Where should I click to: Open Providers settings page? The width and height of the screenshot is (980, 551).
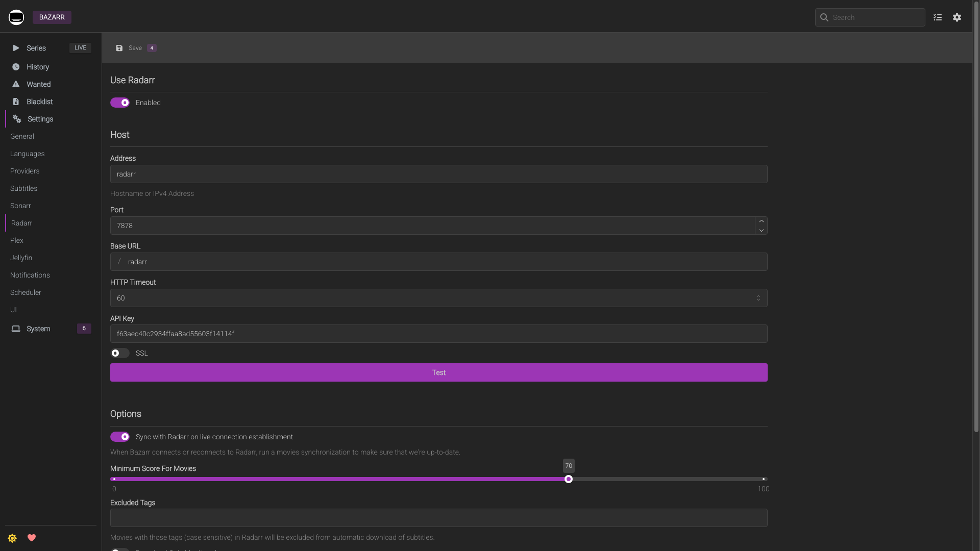click(x=24, y=171)
